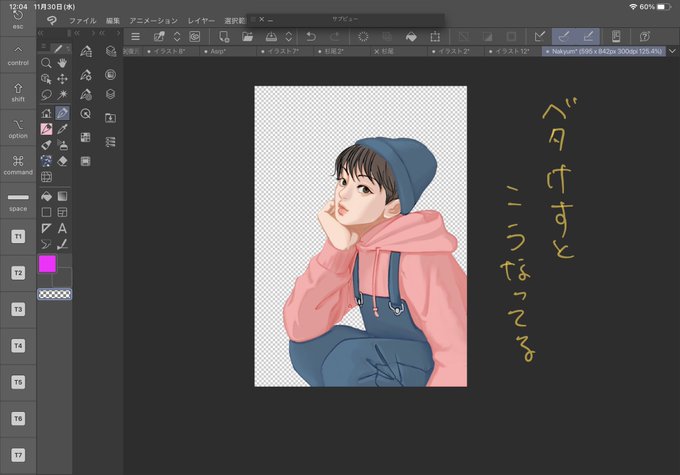Open the smartphone connection icon
Screen dimensions: 680x475
tap(616, 37)
